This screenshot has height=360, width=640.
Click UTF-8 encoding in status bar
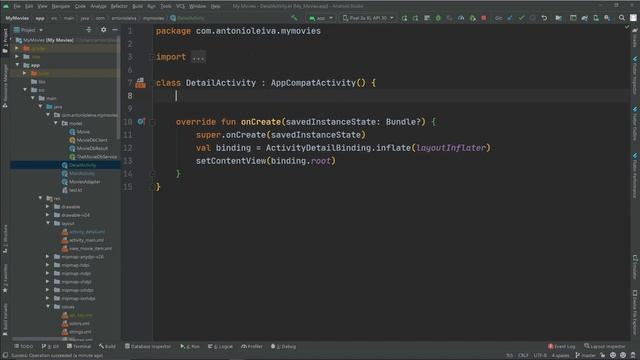[540, 355]
